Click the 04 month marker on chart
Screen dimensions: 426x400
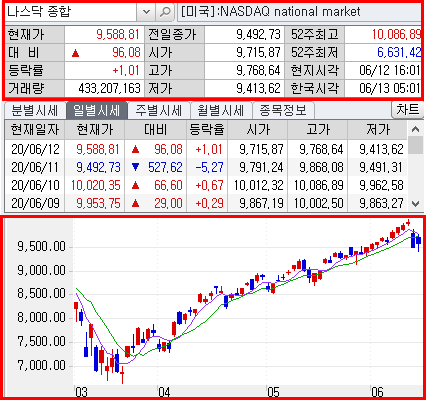click(164, 392)
